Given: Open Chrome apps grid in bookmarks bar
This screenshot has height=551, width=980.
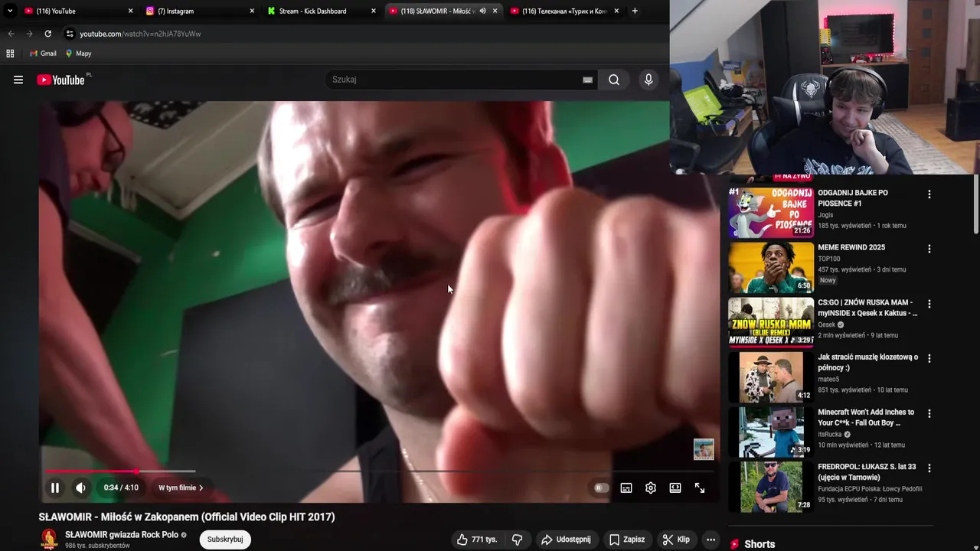Looking at the screenshot, I should [x=10, y=54].
